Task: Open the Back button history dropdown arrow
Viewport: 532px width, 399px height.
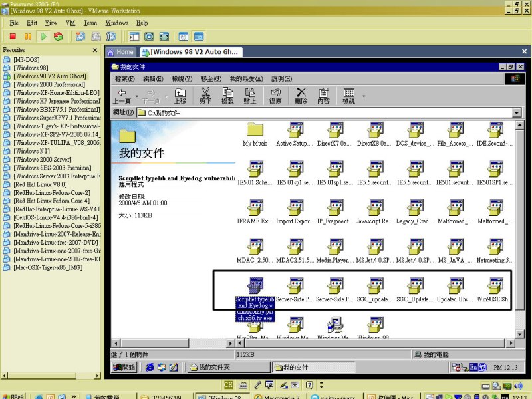Action: (x=137, y=96)
